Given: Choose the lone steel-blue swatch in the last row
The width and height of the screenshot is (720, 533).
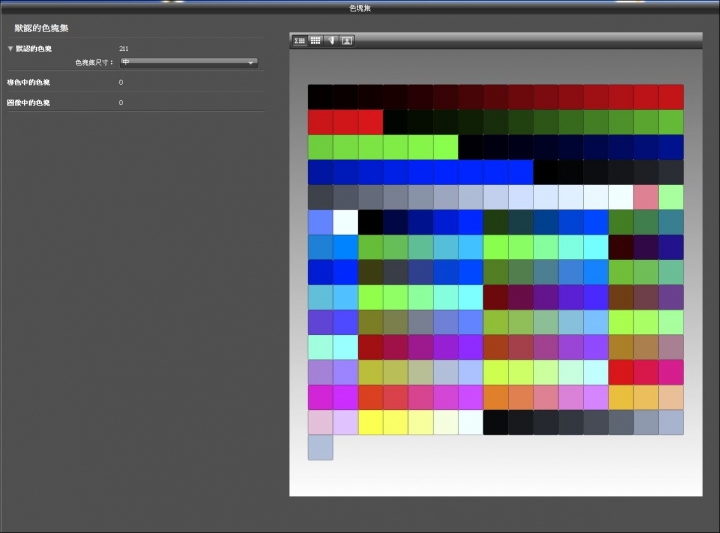Looking at the screenshot, I should click(320, 448).
